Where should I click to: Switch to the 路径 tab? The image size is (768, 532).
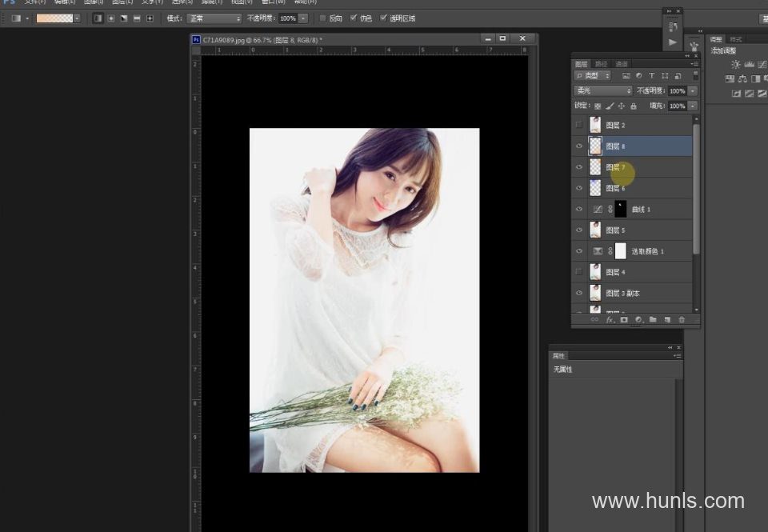[601, 64]
